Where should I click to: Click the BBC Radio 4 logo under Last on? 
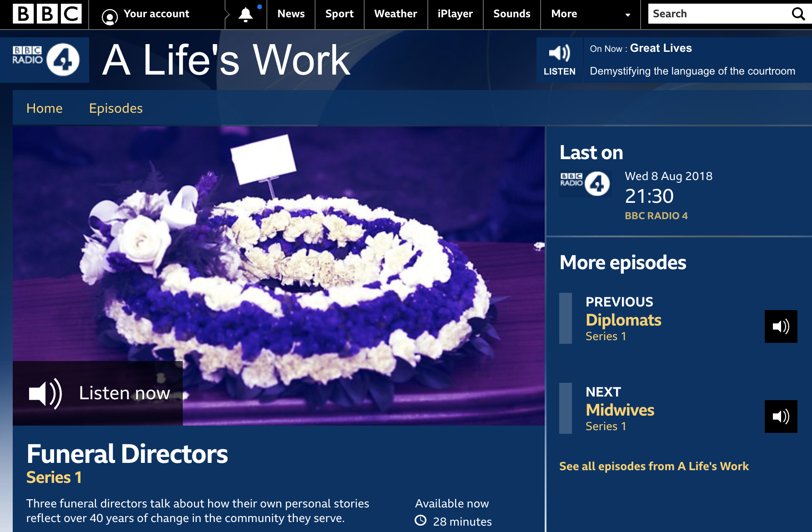[x=585, y=183]
